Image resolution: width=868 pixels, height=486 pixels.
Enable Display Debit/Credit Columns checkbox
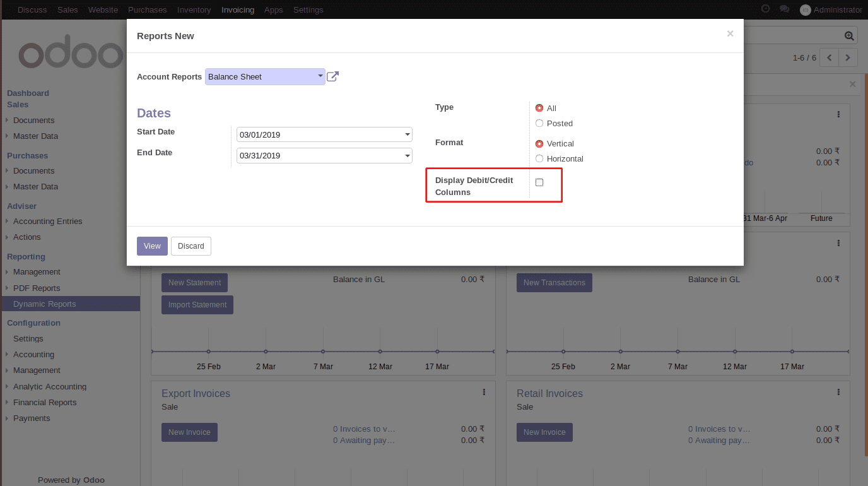click(539, 182)
